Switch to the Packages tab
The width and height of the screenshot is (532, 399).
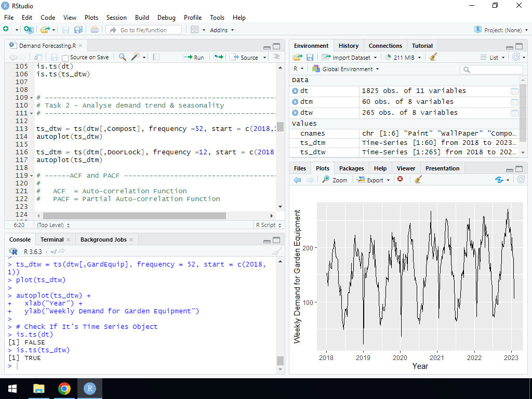click(x=351, y=168)
